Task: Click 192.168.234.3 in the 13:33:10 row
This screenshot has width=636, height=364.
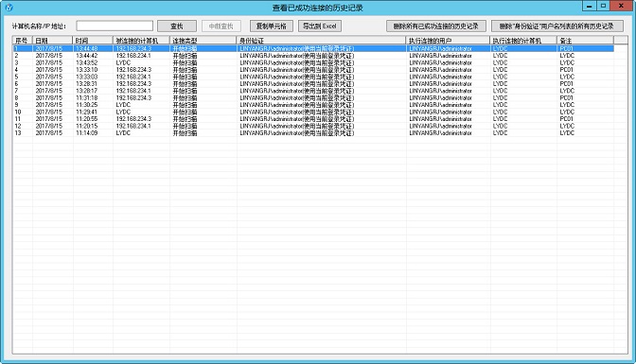Action: click(133, 70)
